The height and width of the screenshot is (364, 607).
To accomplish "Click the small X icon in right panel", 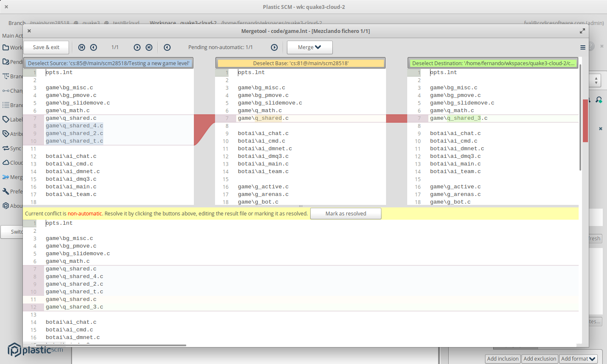I will click(601, 129).
